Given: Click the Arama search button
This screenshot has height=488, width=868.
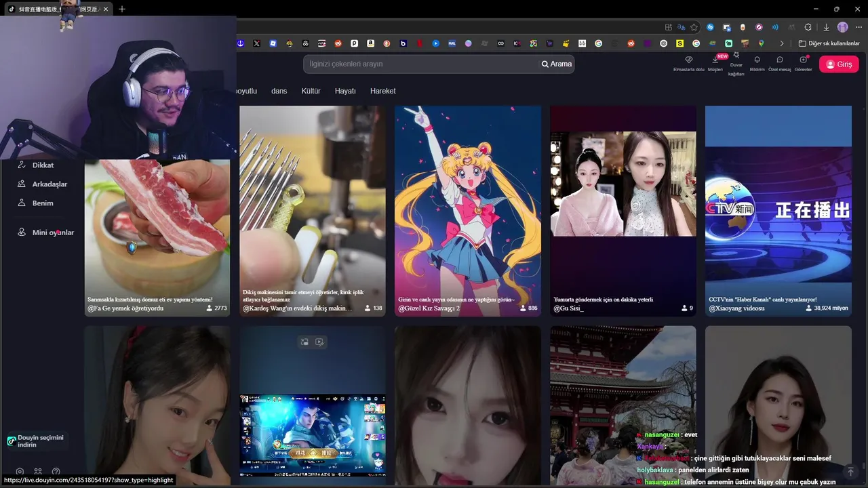Looking at the screenshot, I should click(557, 64).
